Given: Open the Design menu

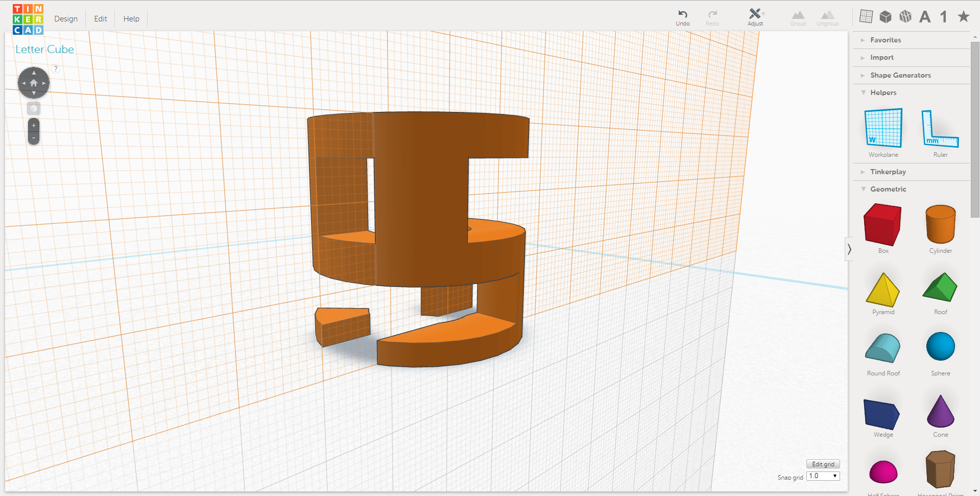Looking at the screenshot, I should pyautogui.click(x=65, y=18).
